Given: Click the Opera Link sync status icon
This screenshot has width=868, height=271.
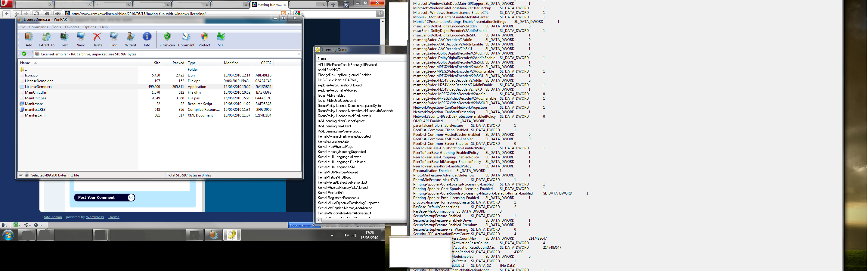Looking at the screenshot, I should [16, 225].
